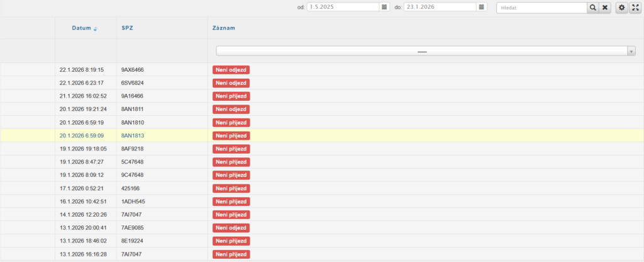Open the calendar picker for the 'do' date

point(482,7)
